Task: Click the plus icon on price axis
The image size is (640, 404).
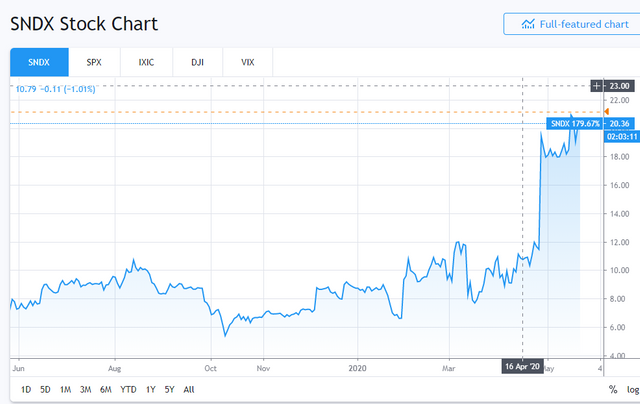Action: click(x=597, y=86)
